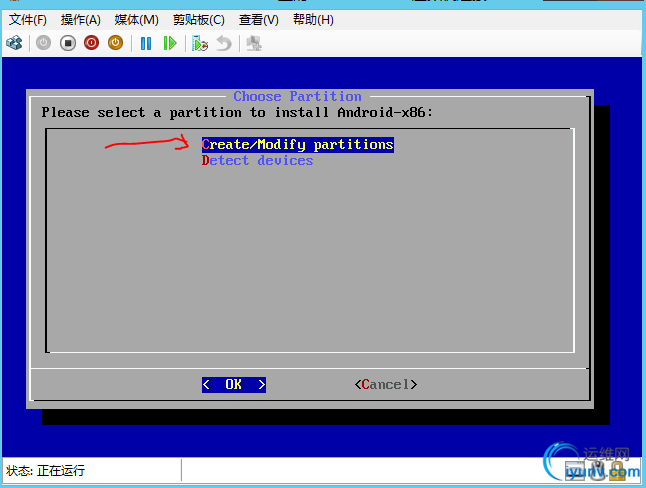The height and width of the screenshot is (488, 646).
Task: Click the 状态: 正在运行 status text
Action: point(46,470)
